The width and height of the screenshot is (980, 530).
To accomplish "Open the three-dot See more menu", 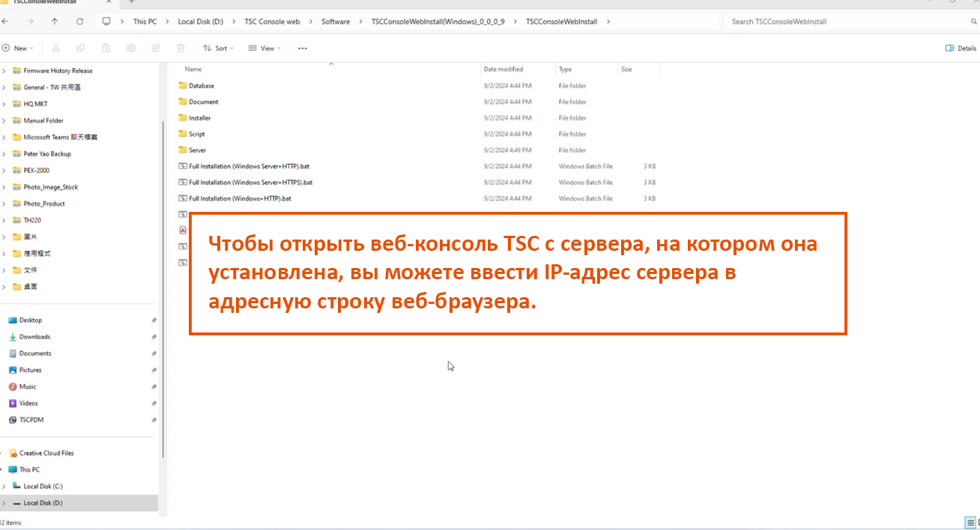I will [302, 48].
